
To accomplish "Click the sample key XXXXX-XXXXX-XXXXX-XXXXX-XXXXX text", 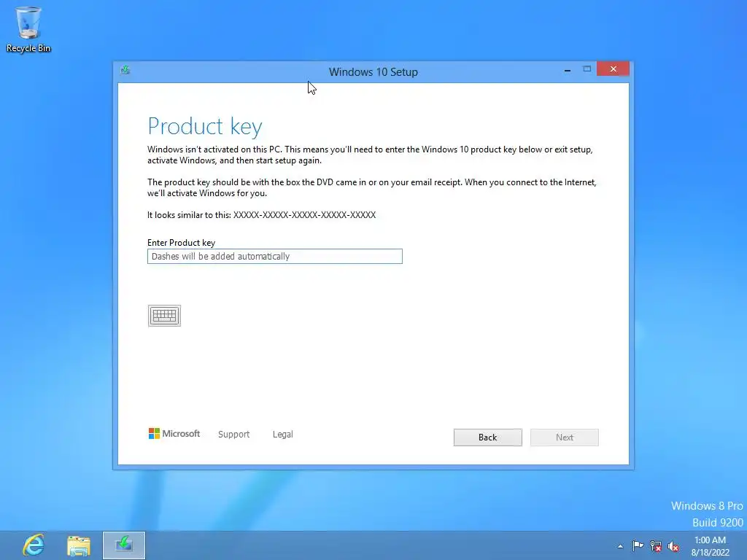I will [x=304, y=215].
